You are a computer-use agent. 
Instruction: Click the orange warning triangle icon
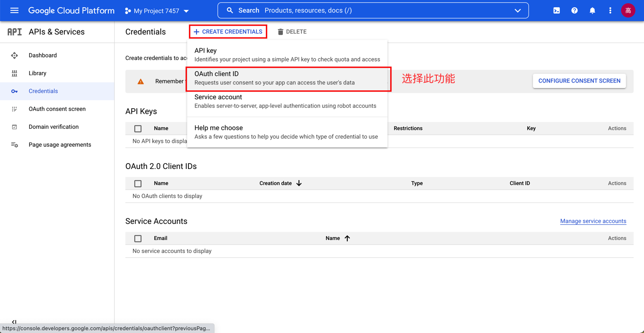pyautogui.click(x=141, y=81)
